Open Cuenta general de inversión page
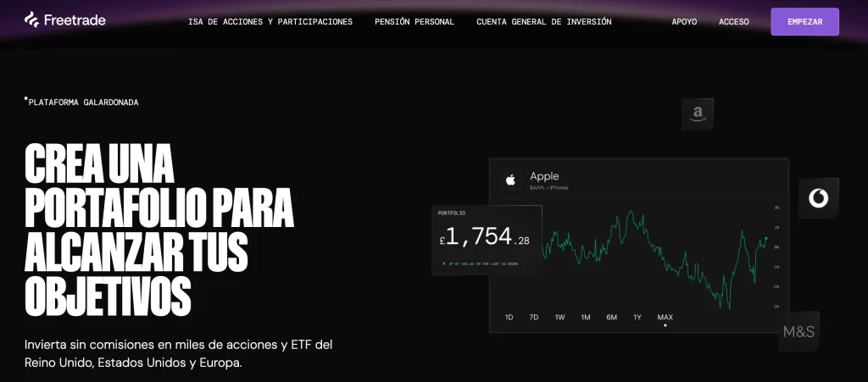 pyautogui.click(x=543, y=22)
